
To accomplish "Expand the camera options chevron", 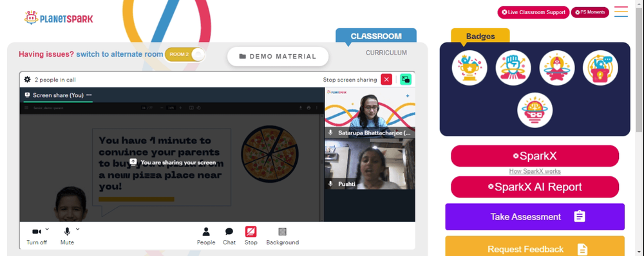I will tap(47, 229).
